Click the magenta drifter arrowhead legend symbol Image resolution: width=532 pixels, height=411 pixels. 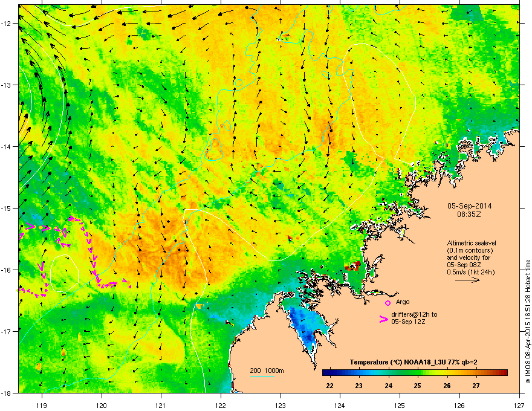(383, 319)
